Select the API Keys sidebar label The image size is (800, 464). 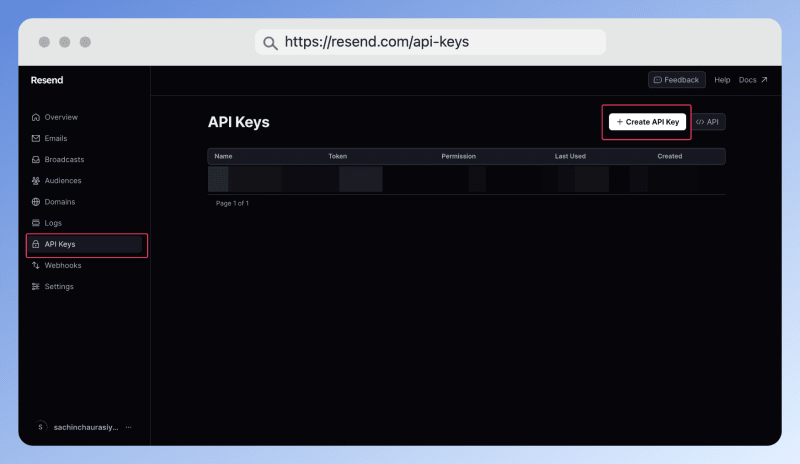(x=60, y=244)
